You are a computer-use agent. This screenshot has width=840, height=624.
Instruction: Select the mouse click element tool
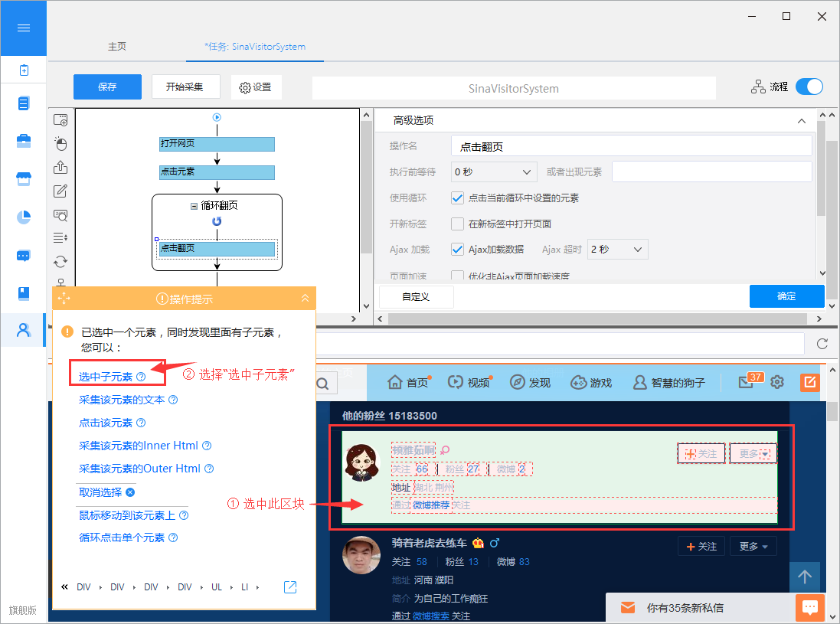pyautogui.click(x=60, y=143)
